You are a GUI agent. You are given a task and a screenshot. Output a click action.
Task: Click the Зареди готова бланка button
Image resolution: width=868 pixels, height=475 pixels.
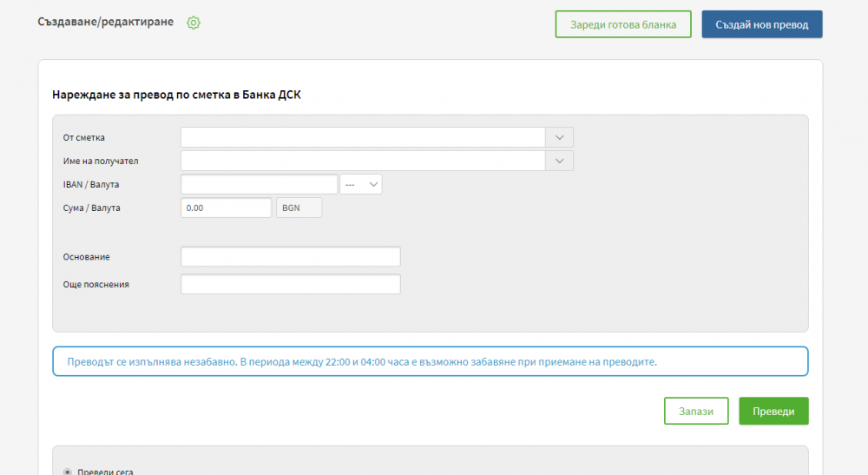[x=623, y=24]
